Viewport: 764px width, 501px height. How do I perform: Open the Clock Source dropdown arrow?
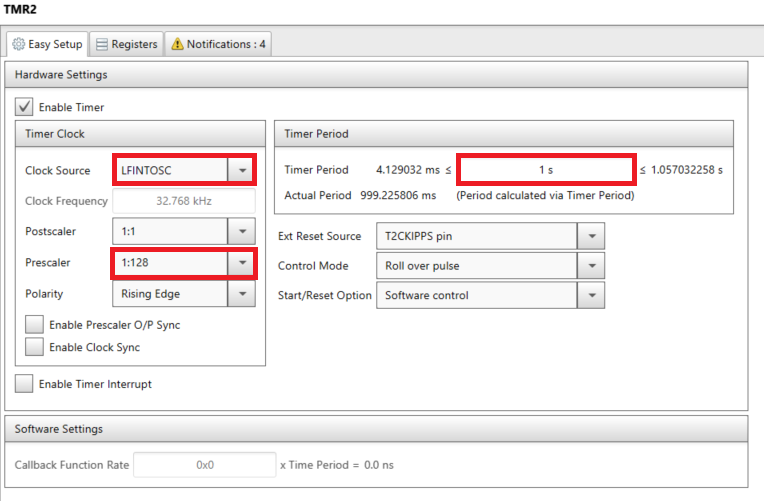click(x=241, y=171)
